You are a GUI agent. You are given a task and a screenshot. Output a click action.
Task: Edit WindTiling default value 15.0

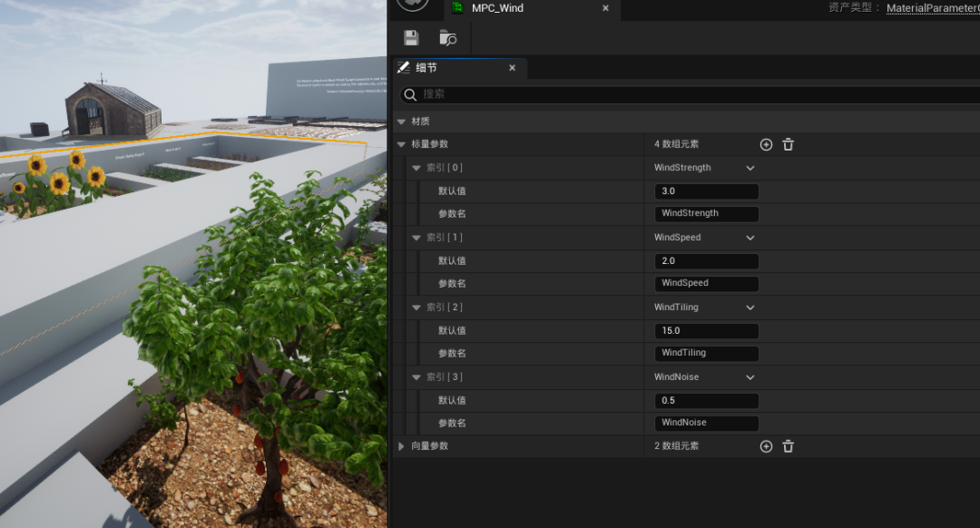coord(706,331)
